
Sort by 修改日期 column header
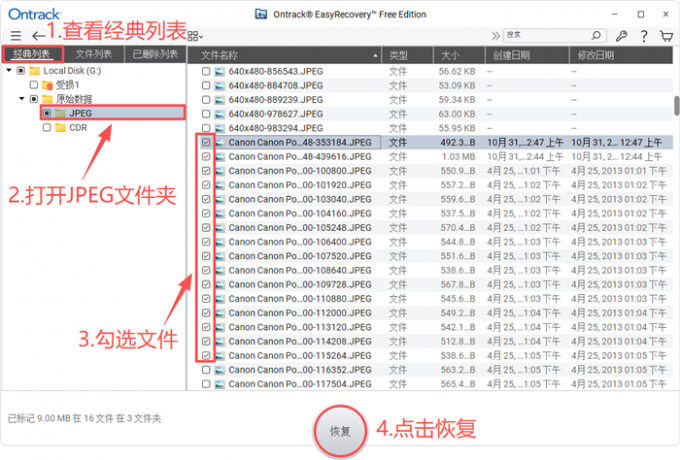[x=621, y=55]
